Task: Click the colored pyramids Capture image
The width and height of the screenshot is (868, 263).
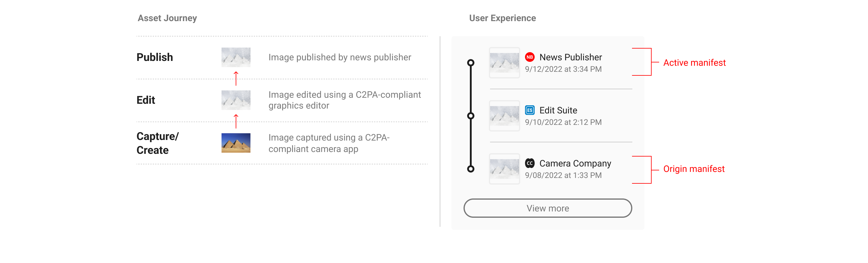Action: pyautogui.click(x=236, y=143)
